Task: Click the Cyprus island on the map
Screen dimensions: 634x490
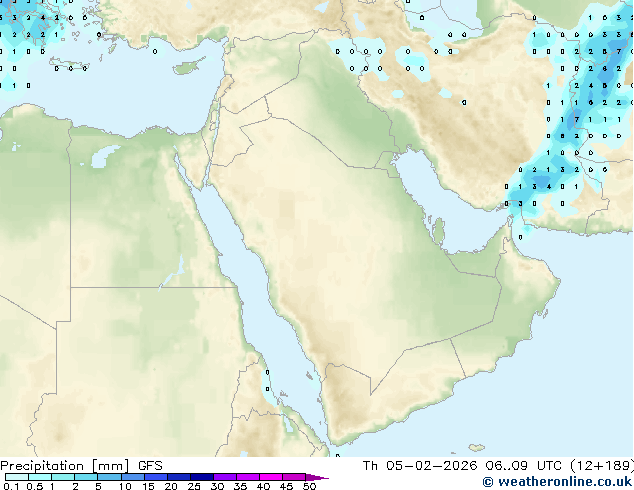Action: (187, 68)
